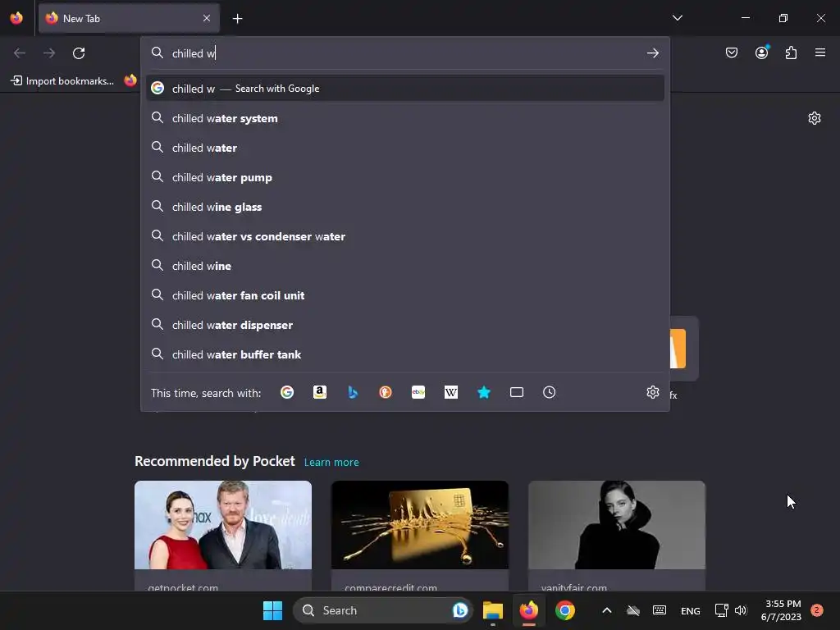Click Learn more link beside Pocket
The height and width of the screenshot is (630, 840).
[x=331, y=463]
